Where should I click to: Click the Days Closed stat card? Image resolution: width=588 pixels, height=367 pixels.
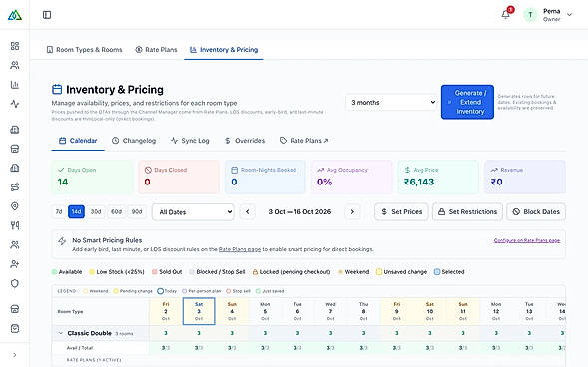pyautogui.click(x=179, y=177)
